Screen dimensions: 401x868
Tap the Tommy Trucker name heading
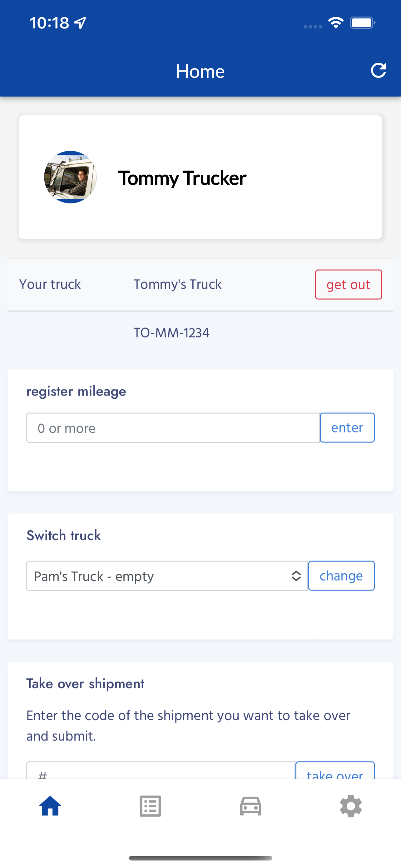pyautogui.click(x=182, y=178)
